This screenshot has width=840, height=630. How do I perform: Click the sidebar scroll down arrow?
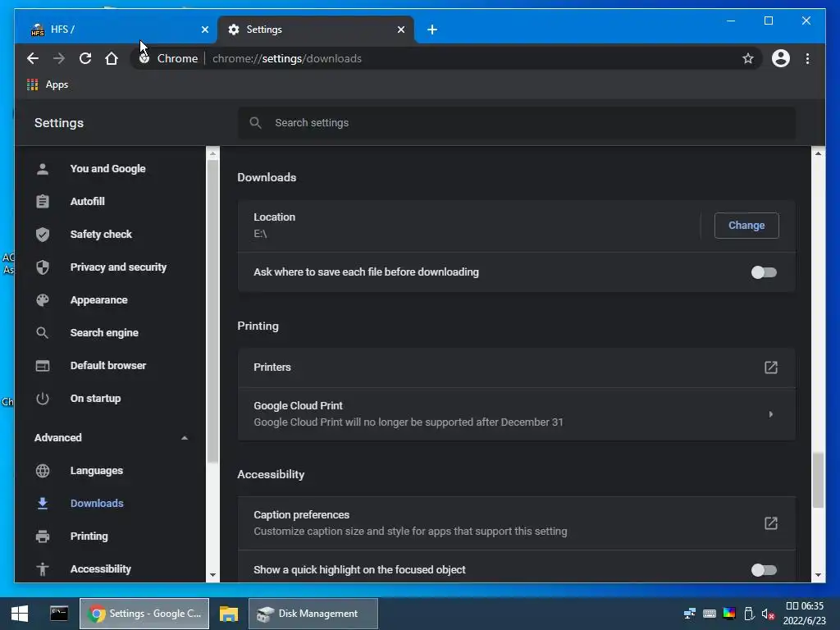[x=212, y=575]
